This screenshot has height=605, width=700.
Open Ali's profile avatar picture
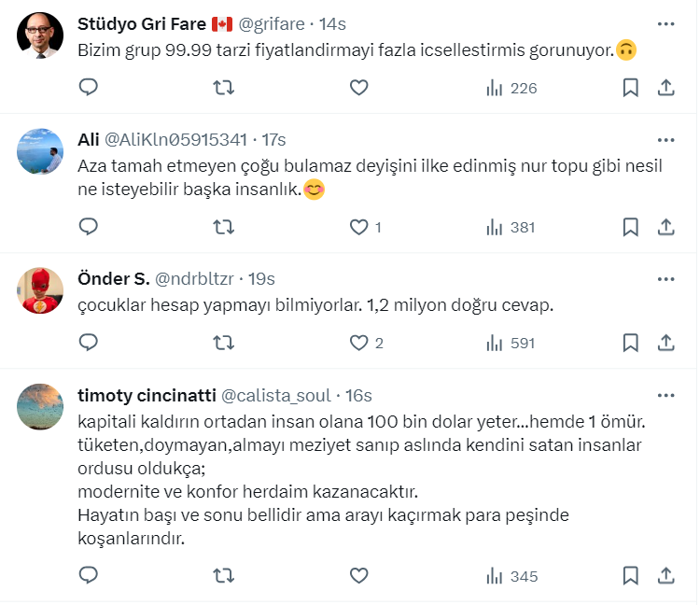tap(40, 151)
